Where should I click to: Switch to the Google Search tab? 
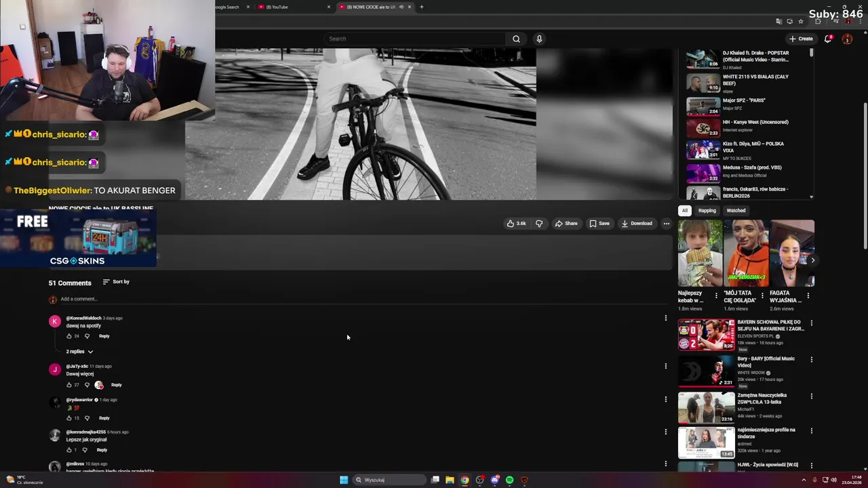[x=231, y=7]
